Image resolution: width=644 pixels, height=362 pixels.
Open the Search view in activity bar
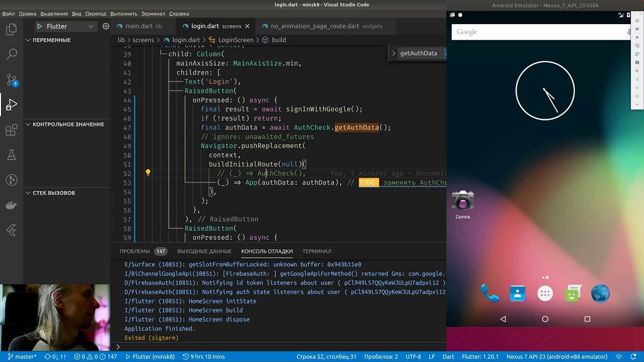tap(11, 54)
